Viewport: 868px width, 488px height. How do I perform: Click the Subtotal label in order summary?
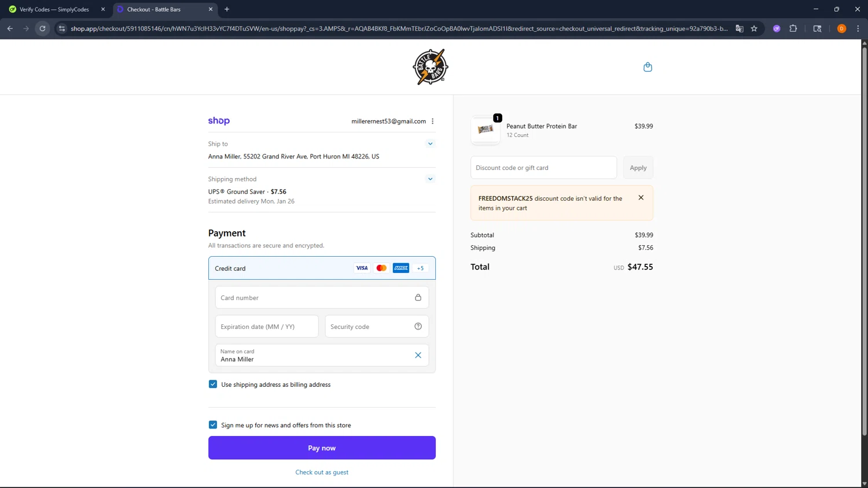482,235
